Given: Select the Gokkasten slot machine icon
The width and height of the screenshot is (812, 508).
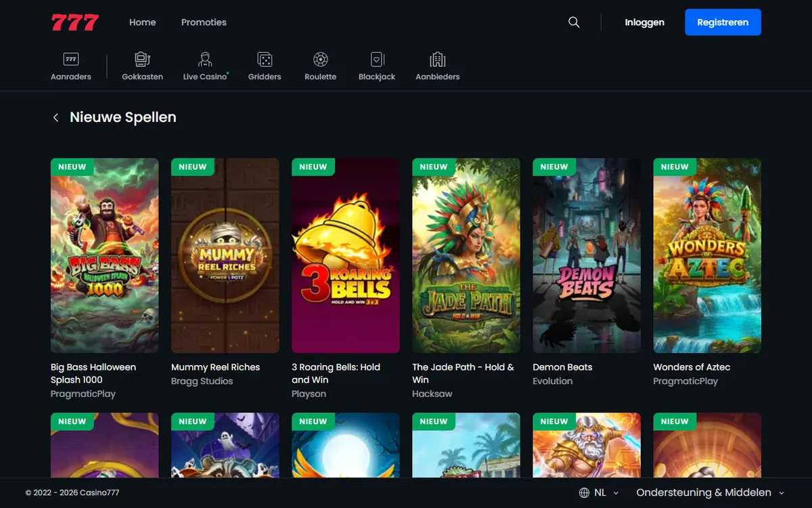Looking at the screenshot, I should [x=142, y=60].
